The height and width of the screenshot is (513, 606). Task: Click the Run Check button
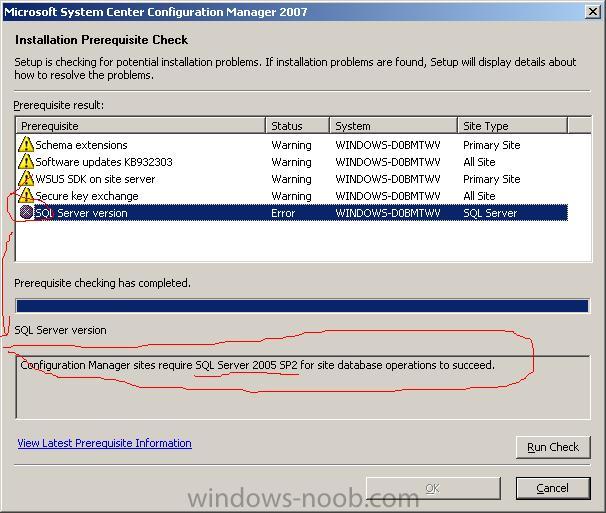point(553,447)
